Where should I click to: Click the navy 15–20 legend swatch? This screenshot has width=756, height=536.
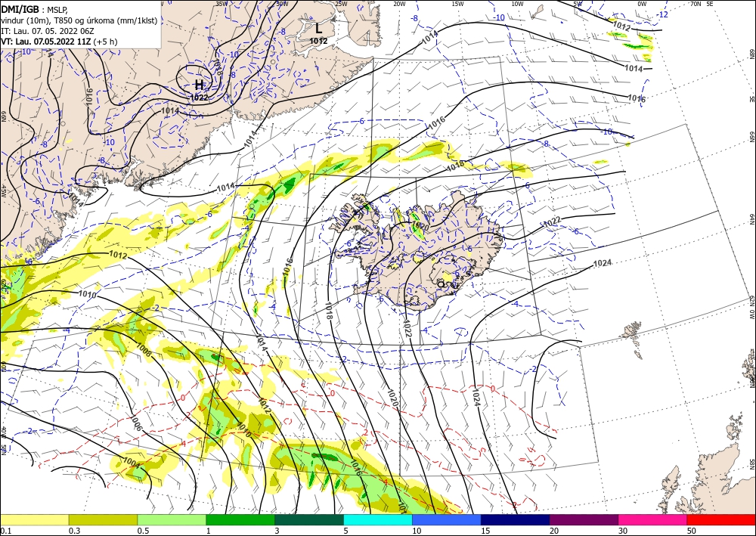(x=516, y=519)
